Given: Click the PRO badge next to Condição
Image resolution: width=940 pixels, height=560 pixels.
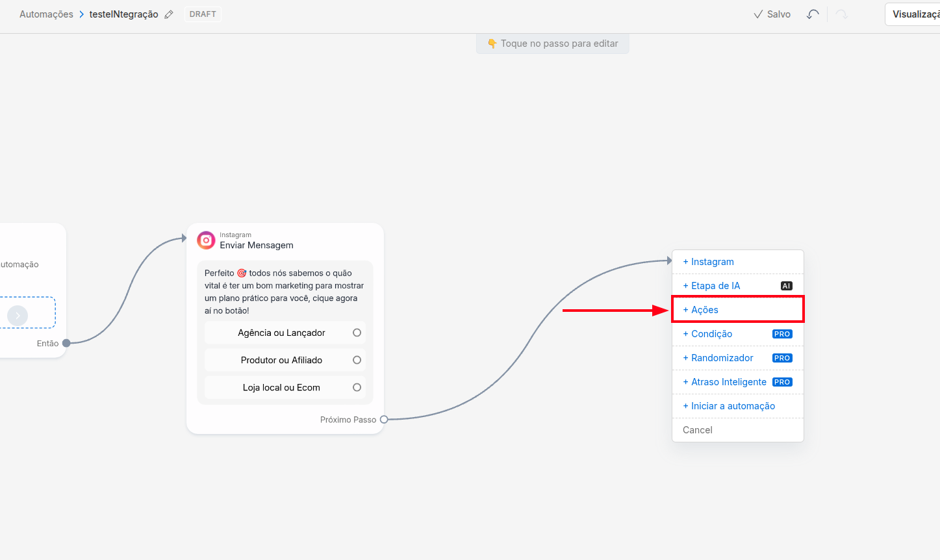Looking at the screenshot, I should 782,334.
